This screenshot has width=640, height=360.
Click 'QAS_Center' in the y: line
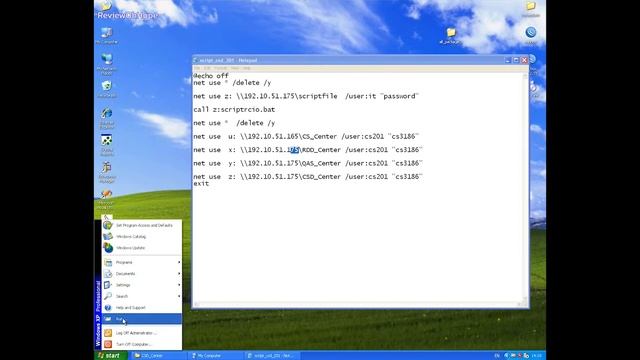[322, 163]
